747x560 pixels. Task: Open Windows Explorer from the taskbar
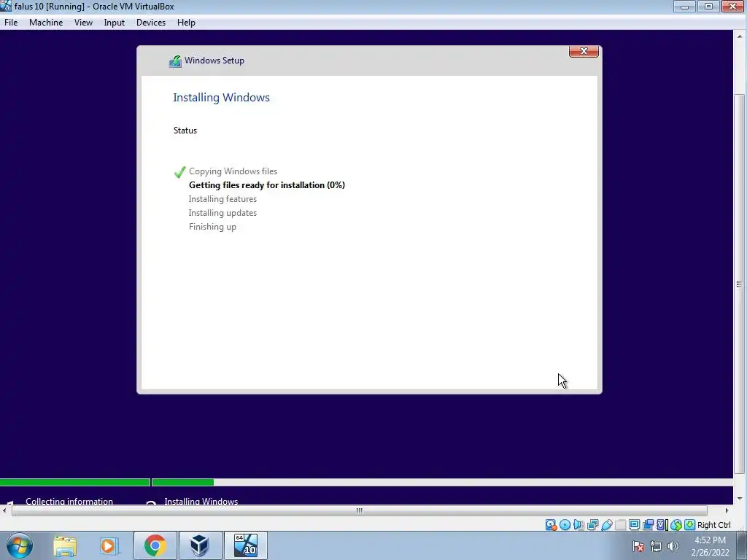point(65,545)
